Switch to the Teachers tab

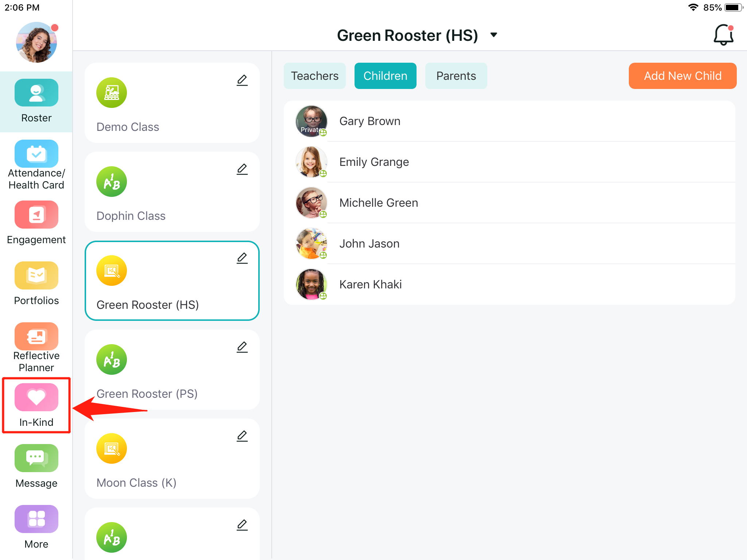[315, 76]
